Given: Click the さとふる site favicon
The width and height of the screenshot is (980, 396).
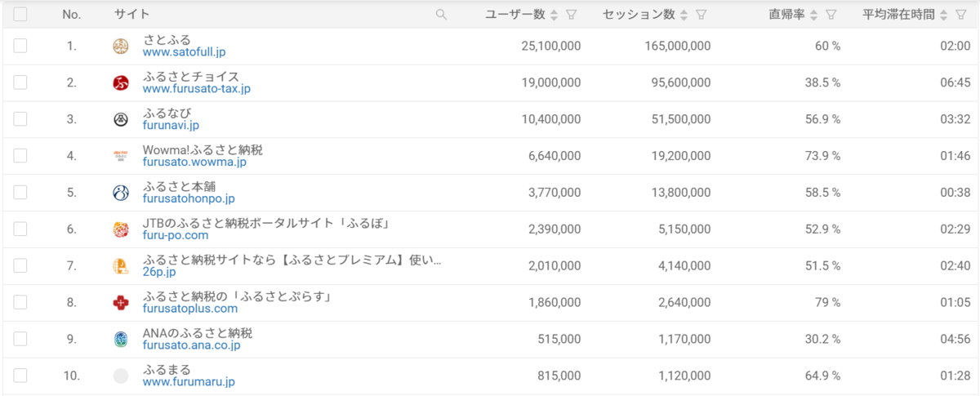Looking at the screenshot, I should tap(121, 47).
